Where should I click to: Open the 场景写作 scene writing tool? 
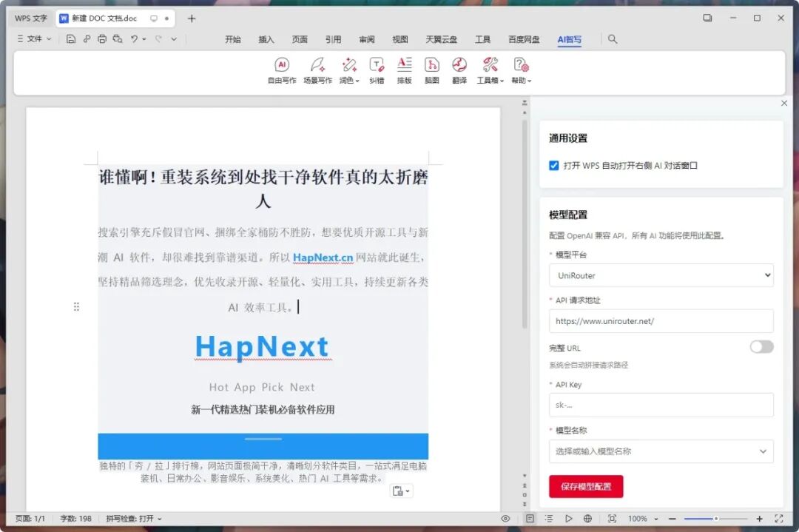coord(317,70)
